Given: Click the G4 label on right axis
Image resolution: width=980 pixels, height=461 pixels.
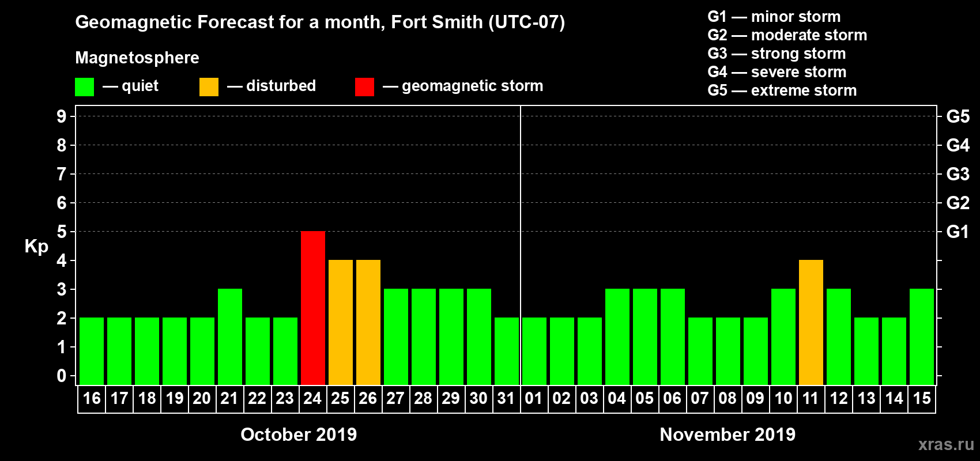Looking at the screenshot, I should pos(958,145).
